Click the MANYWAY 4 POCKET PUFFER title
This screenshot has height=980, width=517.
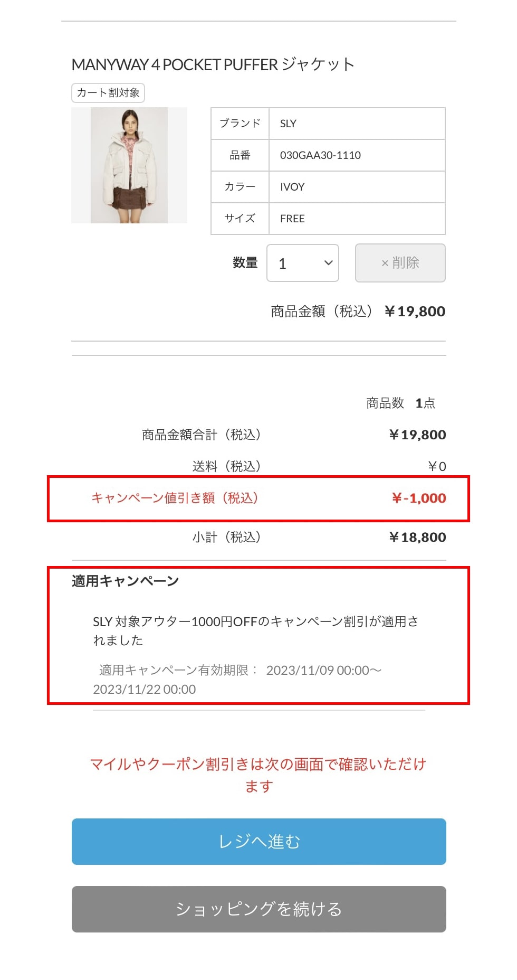213,64
